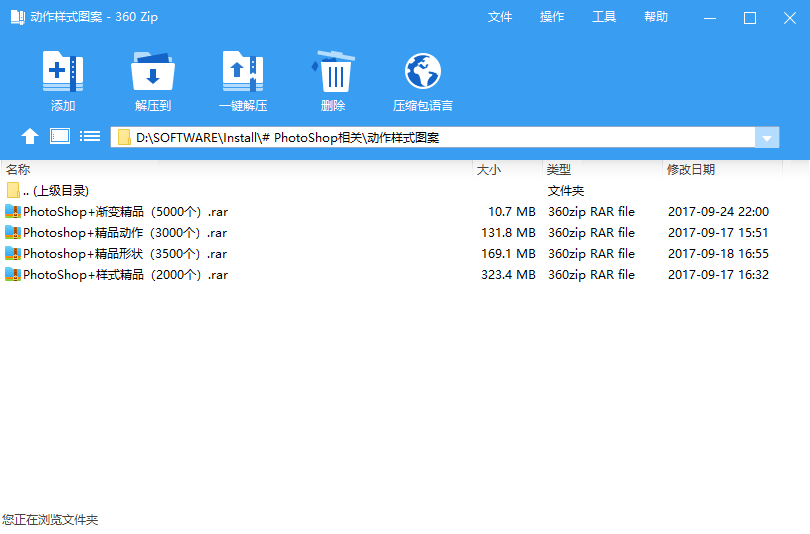Switch to the list view mode

pyautogui.click(x=90, y=137)
